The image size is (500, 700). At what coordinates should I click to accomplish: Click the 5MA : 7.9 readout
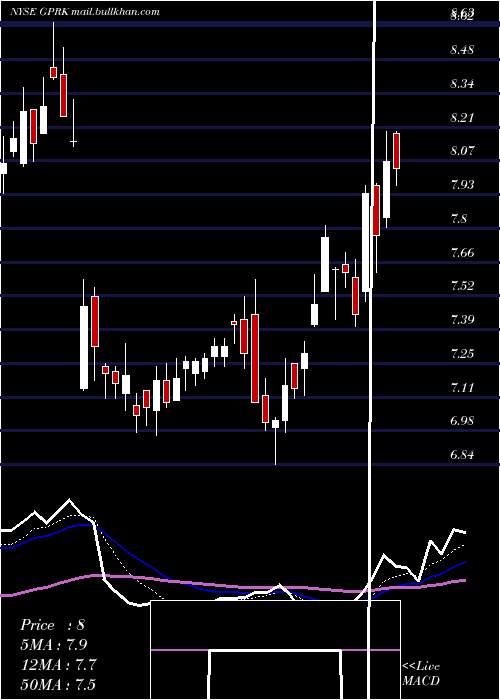tap(54, 645)
